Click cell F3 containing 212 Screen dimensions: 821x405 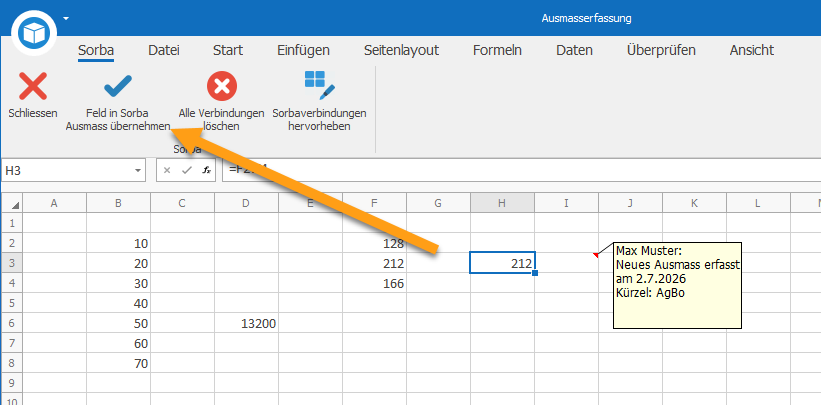click(374, 263)
